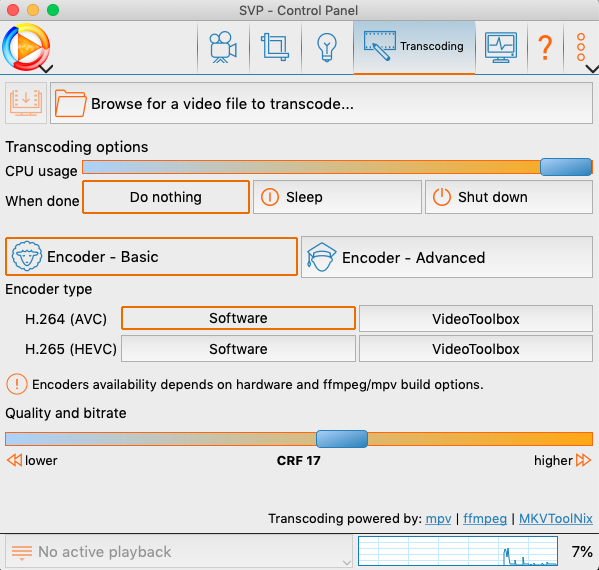The width and height of the screenshot is (599, 570).
Task: Close the SVP Control Panel window
Action: (x=13, y=10)
